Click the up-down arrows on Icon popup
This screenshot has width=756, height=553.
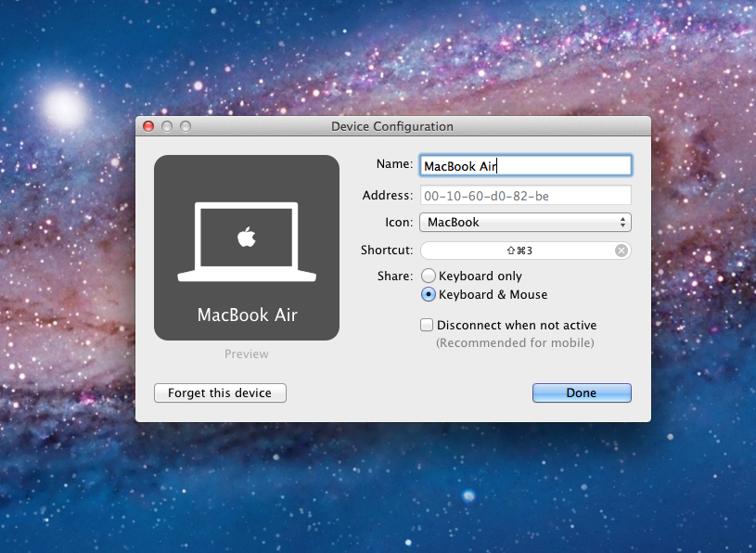[x=623, y=223]
